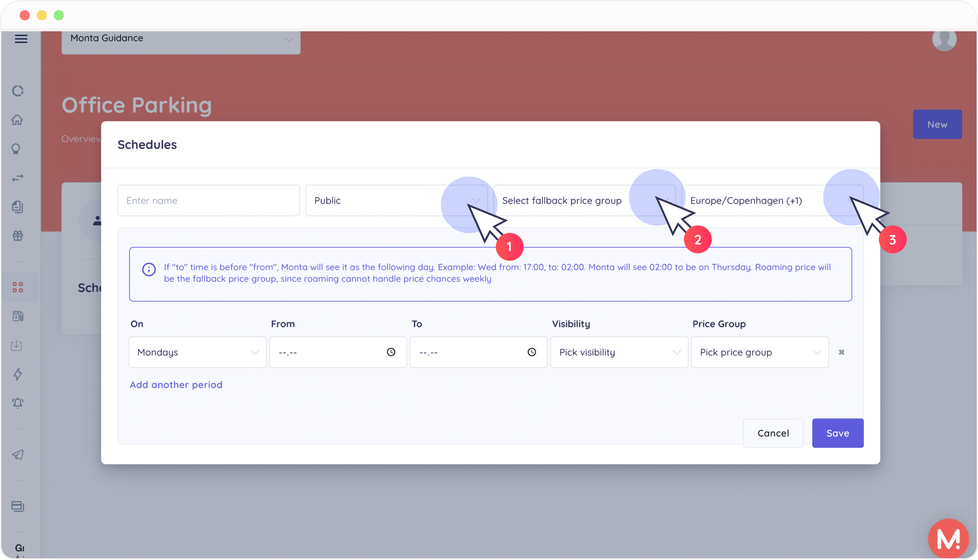Open the user avatar profile menu
The height and width of the screenshot is (560, 978).
[x=944, y=39]
